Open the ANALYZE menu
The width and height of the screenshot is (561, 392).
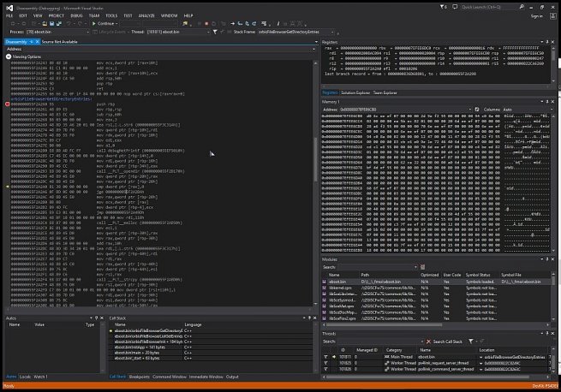tap(145, 15)
